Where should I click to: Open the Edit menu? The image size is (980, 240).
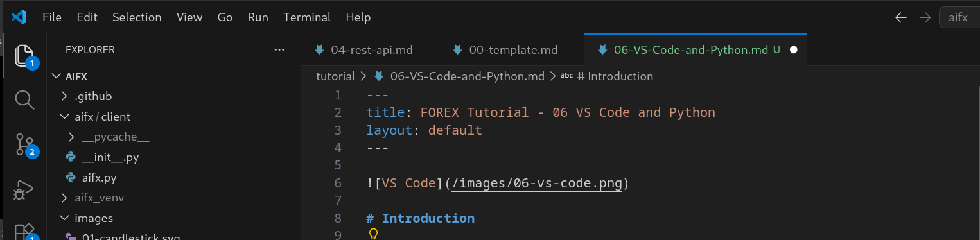click(87, 17)
